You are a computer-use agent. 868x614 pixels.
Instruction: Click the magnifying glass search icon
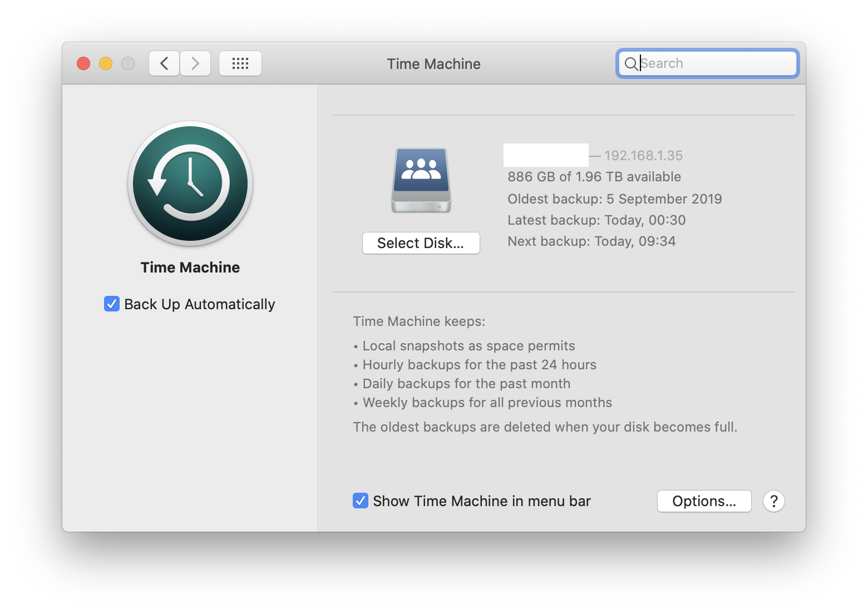click(x=631, y=64)
